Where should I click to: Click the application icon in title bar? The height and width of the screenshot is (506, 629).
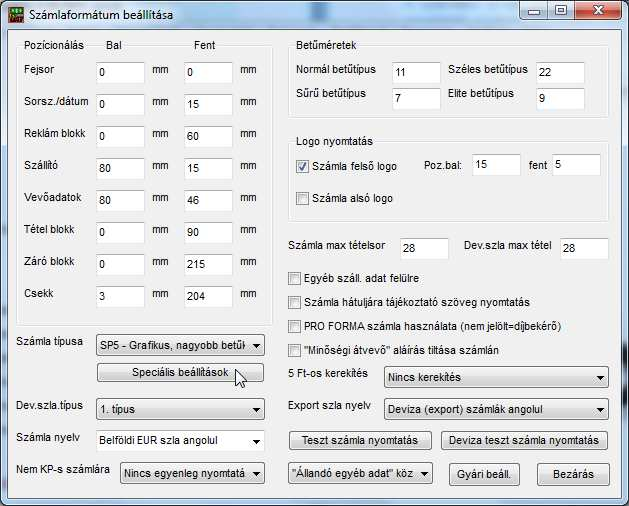[x=16, y=15]
